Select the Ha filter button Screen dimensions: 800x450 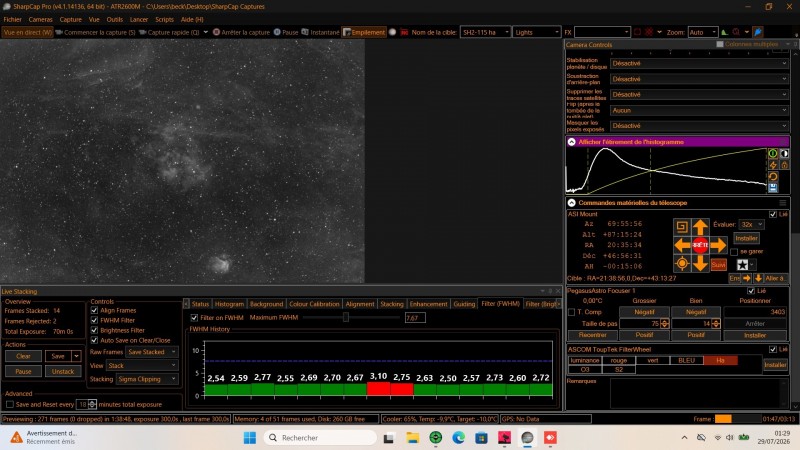click(x=720, y=360)
